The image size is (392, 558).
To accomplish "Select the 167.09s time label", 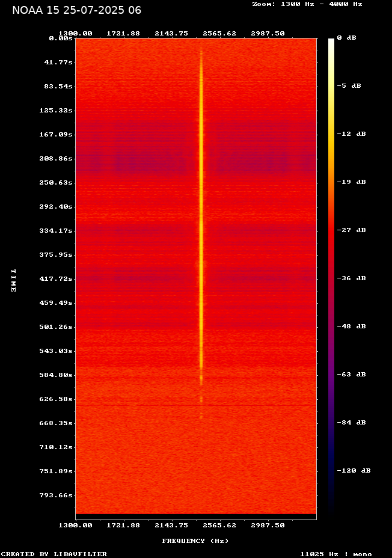I will point(56,135).
